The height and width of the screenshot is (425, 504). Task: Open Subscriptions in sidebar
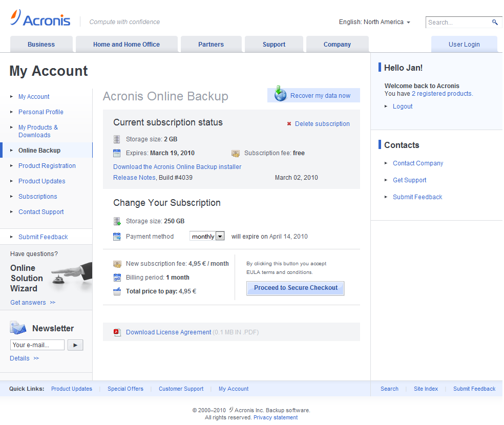click(37, 197)
